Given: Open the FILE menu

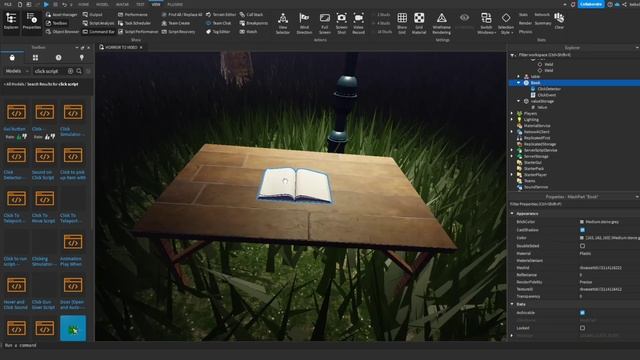Looking at the screenshot, I should [7, 4].
